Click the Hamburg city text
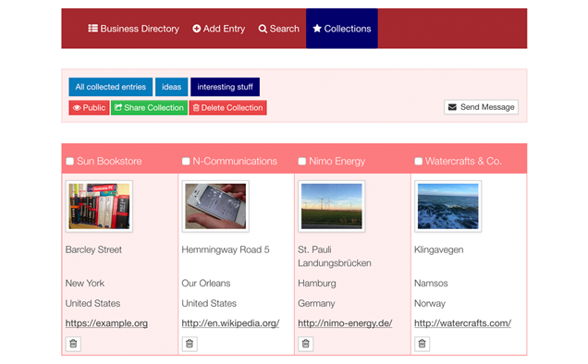Image resolution: width=588 pixels, height=364 pixels. click(317, 283)
